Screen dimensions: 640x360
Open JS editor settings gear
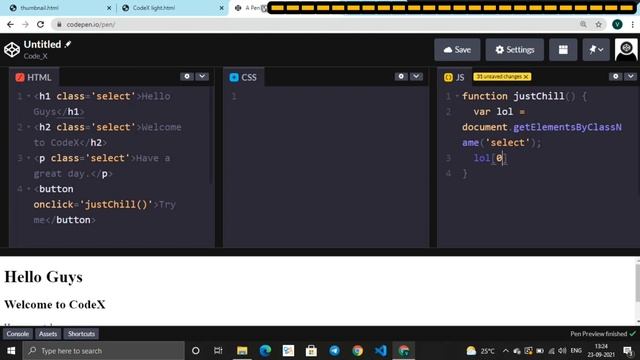(x=616, y=76)
